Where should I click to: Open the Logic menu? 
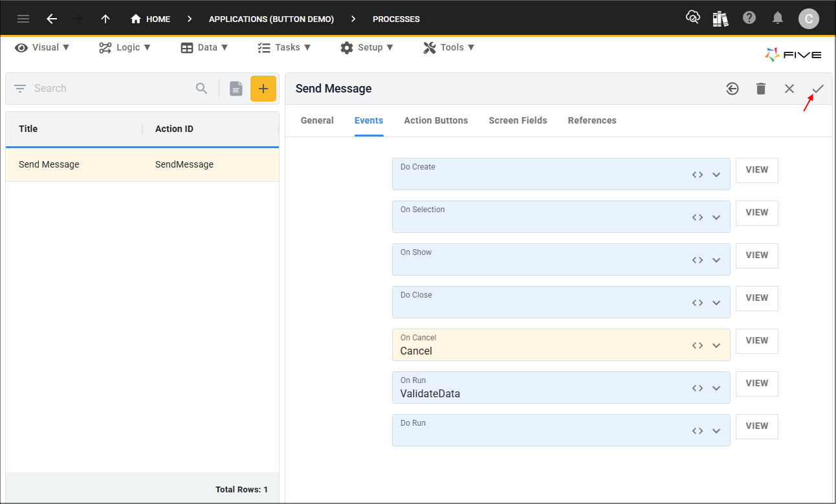[x=125, y=47]
